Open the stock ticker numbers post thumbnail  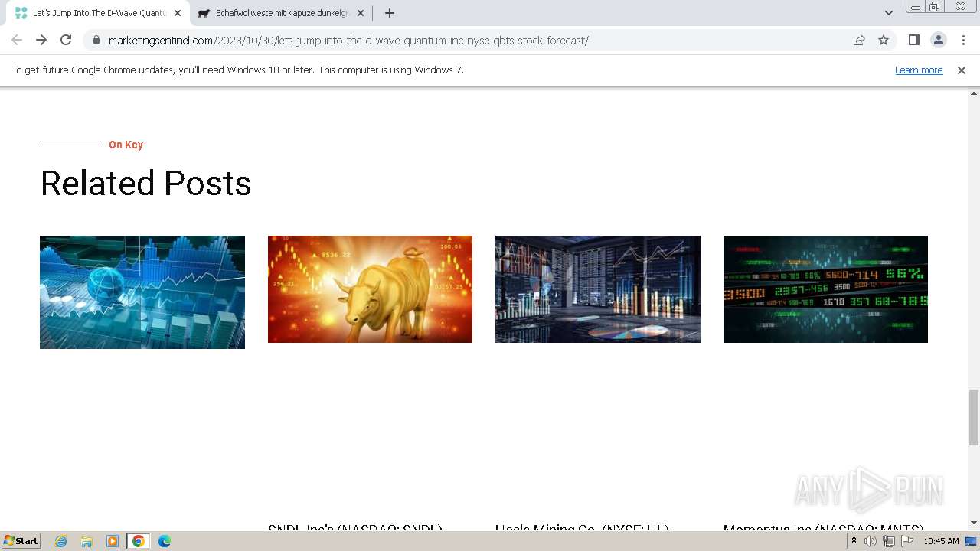[x=825, y=289]
